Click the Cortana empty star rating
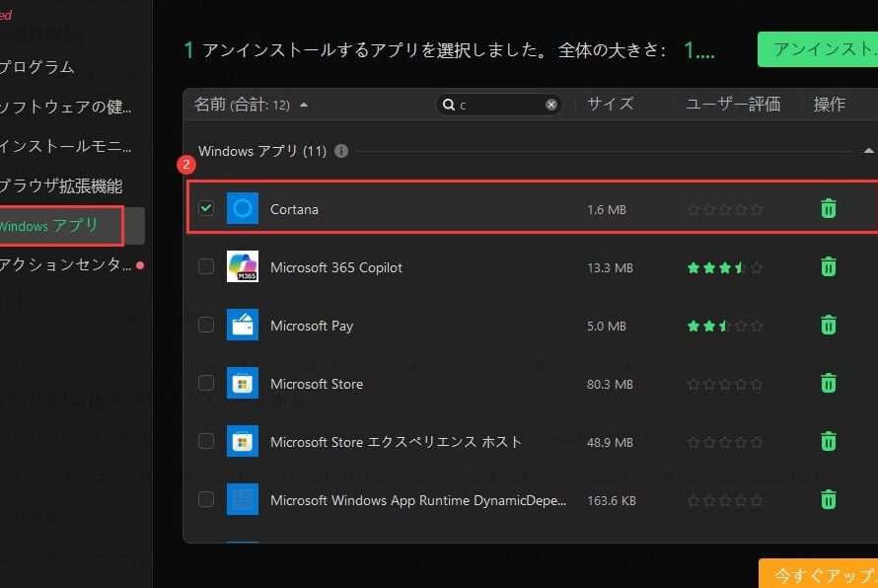Viewport: 878px width, 588px height. [x=724, y=209]
